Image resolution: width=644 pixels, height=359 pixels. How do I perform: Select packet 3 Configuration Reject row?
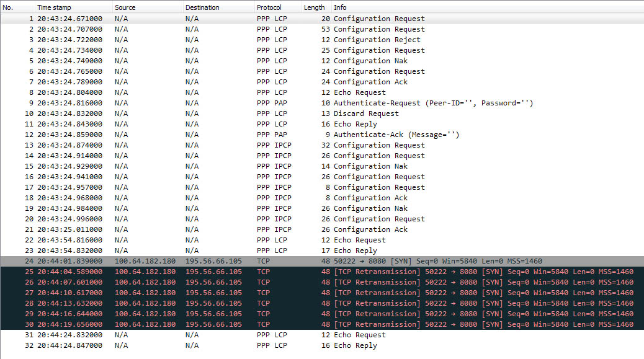377,40
